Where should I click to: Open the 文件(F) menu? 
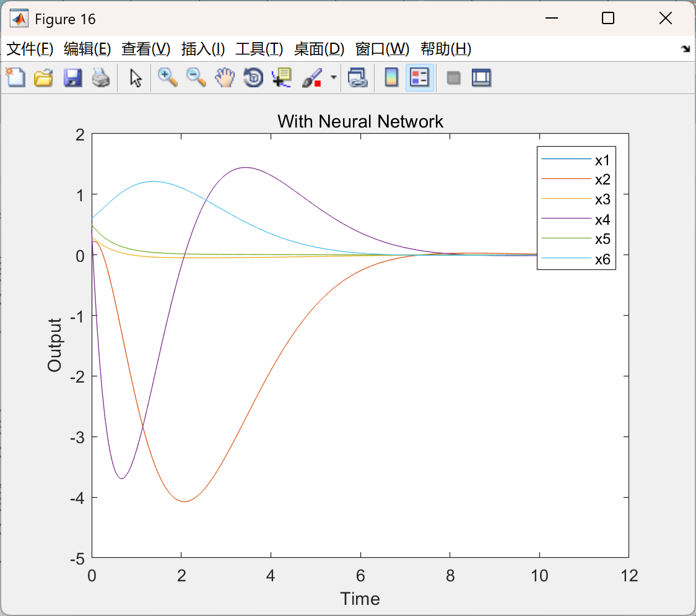[30, 49]
